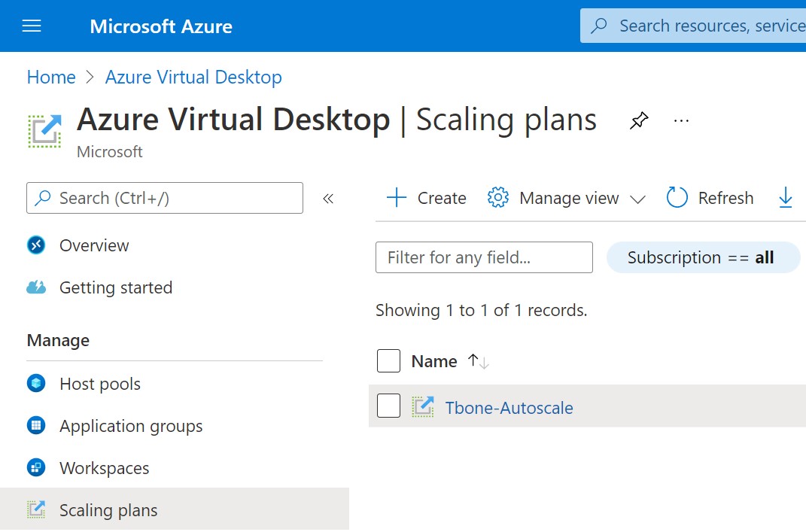Open Host pools

tap(100, 384)
